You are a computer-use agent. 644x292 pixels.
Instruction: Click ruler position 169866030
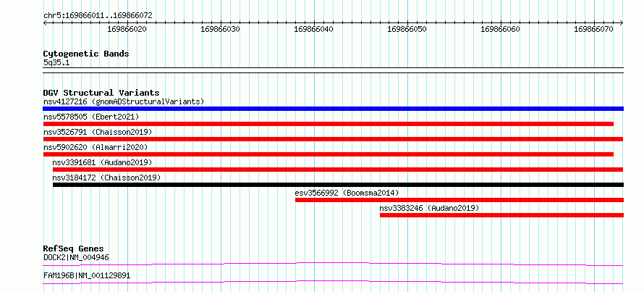[x=221, y=29]
